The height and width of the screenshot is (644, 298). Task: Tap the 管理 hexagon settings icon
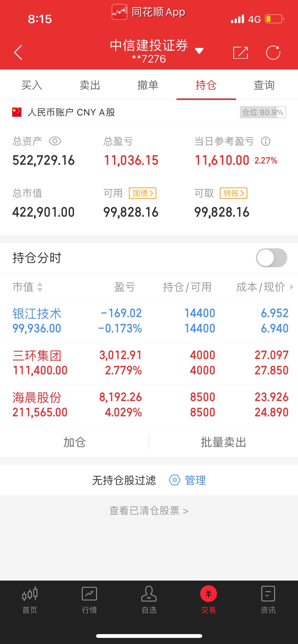point(175,480)
